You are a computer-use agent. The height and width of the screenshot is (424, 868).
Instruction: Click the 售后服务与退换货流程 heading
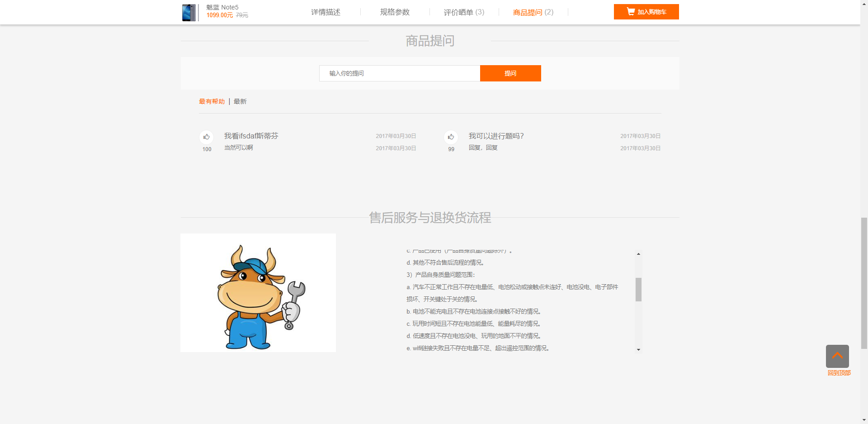pos(430,218)
